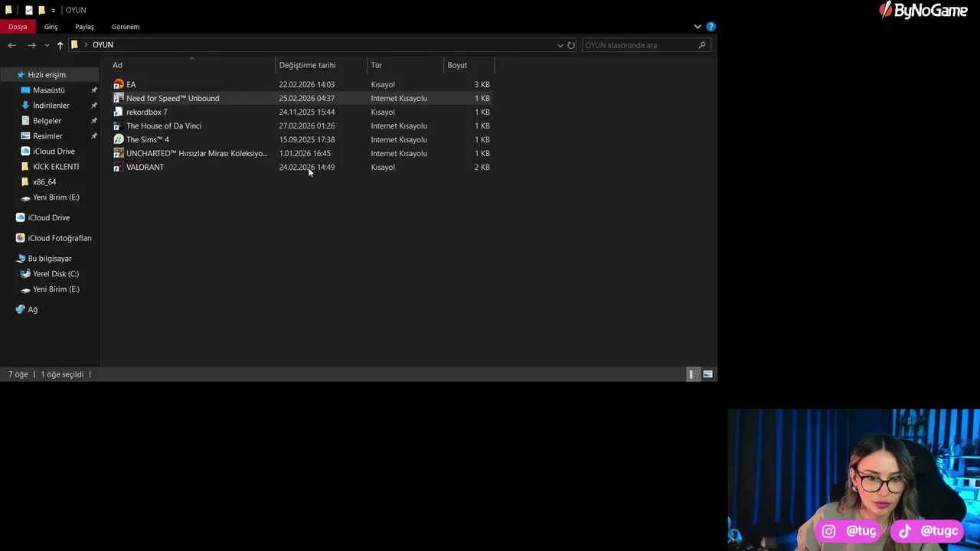
Task: Select the UNCHARTED shortcut icon
Action: tap(119, 153)
